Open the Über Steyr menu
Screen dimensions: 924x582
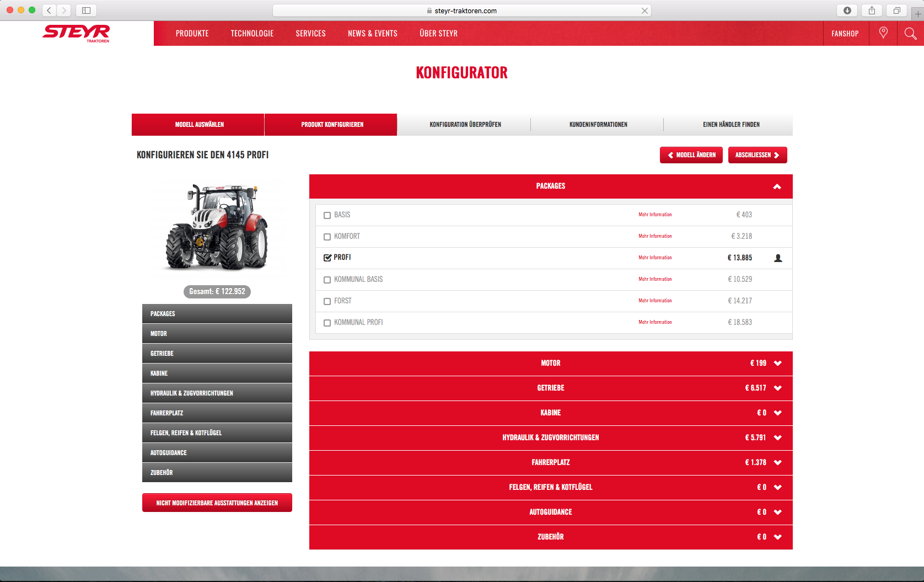[x=438, y=34]
